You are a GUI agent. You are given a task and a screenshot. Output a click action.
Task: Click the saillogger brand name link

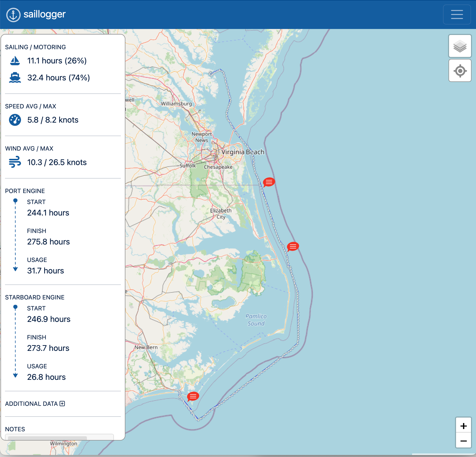pyautogui.click(x=44, y=14)
